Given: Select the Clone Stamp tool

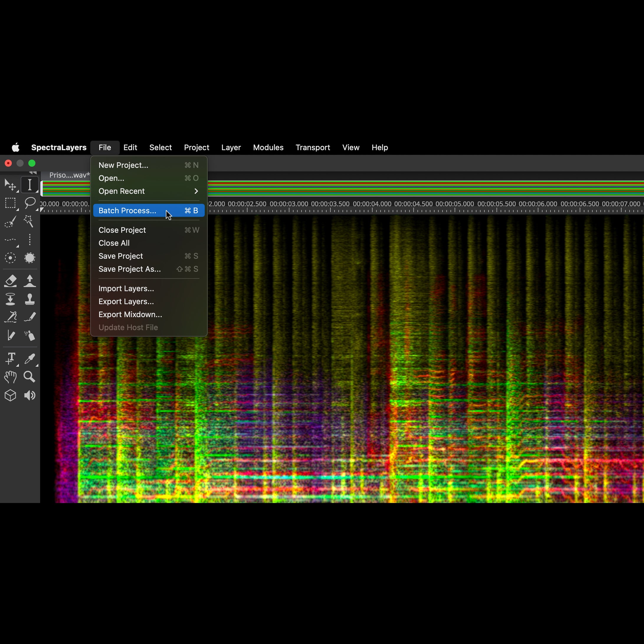Looking at the screenshot, I should 30,299.
